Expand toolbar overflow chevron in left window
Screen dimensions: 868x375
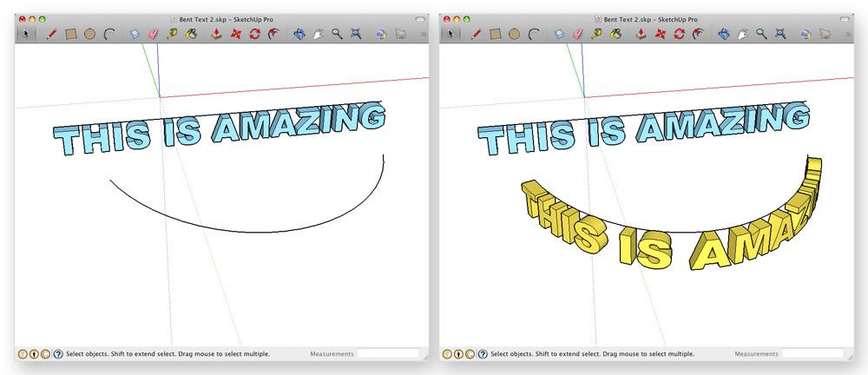(x=423, y=35)
